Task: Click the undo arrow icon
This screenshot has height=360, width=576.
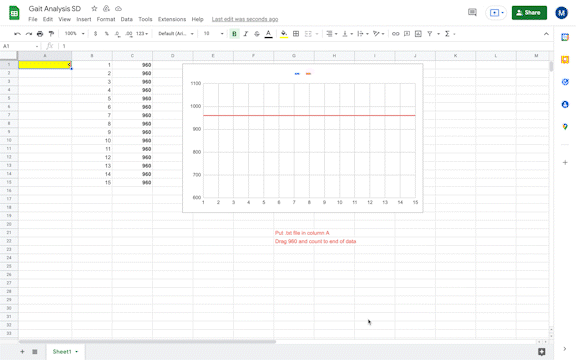Action: pyautogui.click(x=17, y=34)
